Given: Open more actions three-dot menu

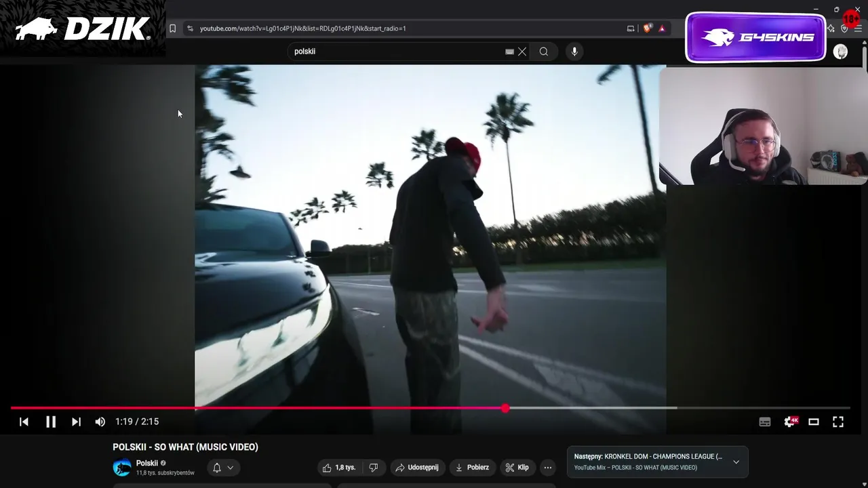Looking at the screenshot, I should coord(547,468).
